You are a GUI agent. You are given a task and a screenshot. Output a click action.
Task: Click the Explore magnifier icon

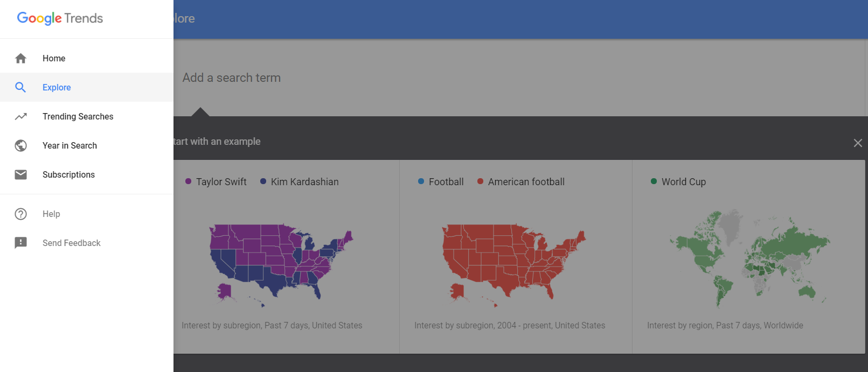point(20,87)
